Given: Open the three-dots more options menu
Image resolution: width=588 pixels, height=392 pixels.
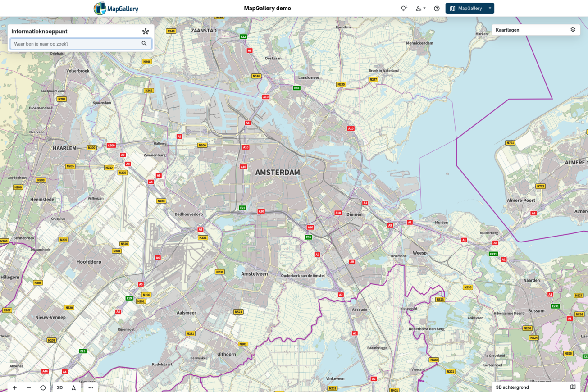Looking at the screenshot, I should (x=91, y=387).
